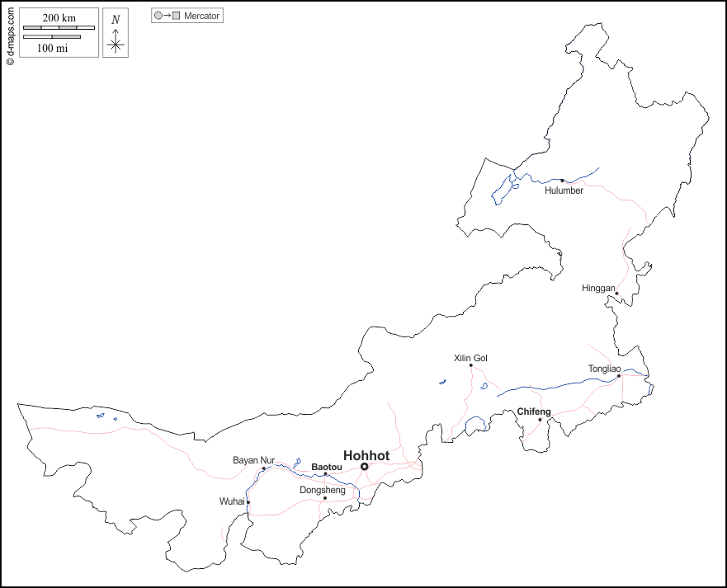
Task: Click the bold Hohhot capital label
Action: pyautogui.click(x=366, y=455)
